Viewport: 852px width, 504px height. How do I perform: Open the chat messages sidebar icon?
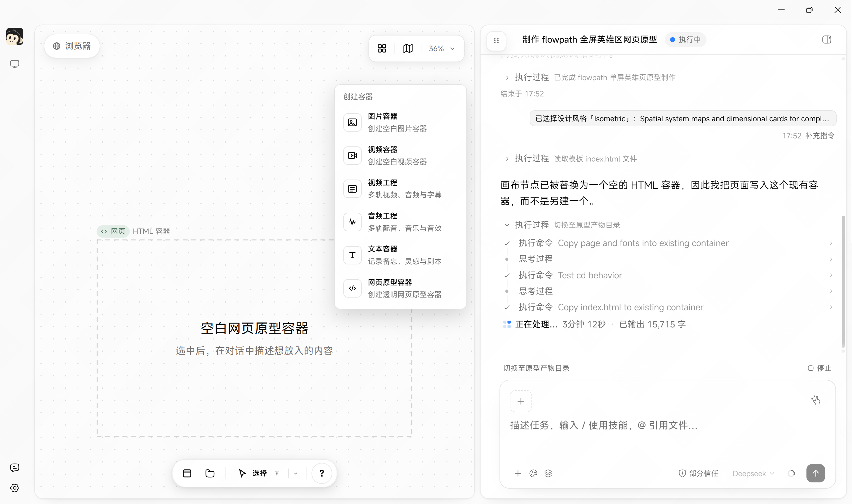click(14, 468)
